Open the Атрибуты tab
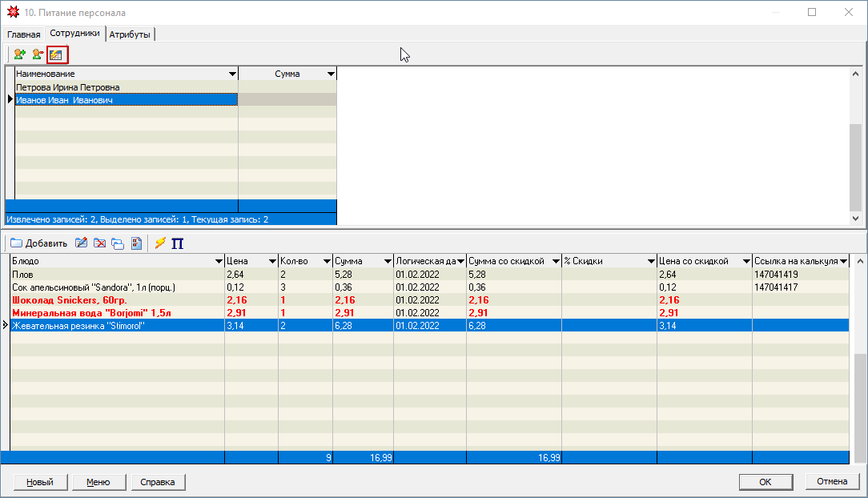 (130, 34)
